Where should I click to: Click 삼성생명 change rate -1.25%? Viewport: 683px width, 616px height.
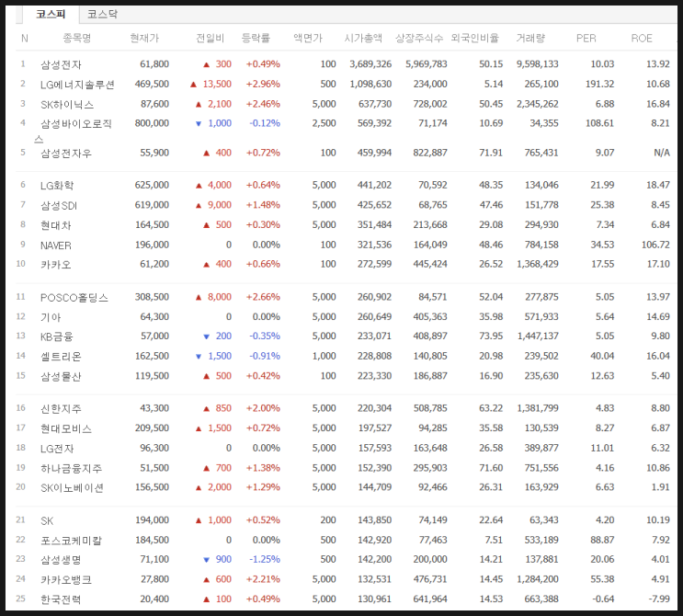click(265, 559)
